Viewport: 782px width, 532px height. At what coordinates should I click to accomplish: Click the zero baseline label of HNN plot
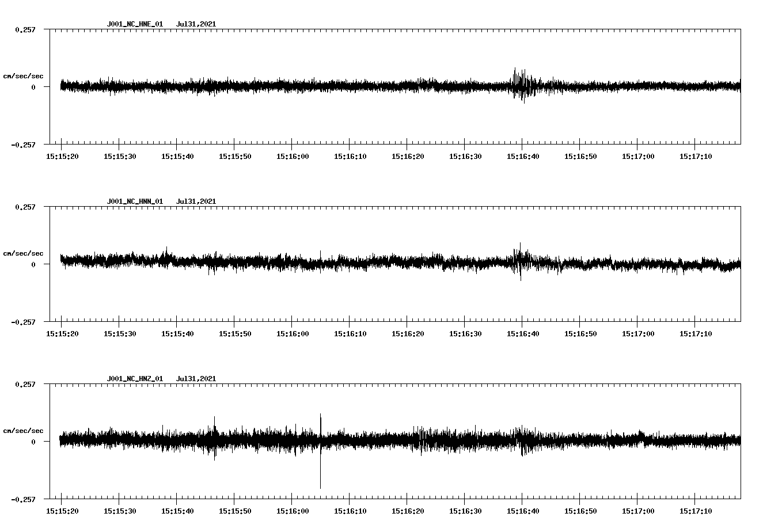coord(33,265)
